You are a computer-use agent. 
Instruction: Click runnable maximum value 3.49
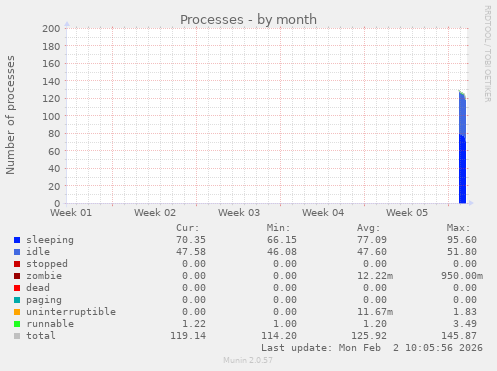pos(465,324)
